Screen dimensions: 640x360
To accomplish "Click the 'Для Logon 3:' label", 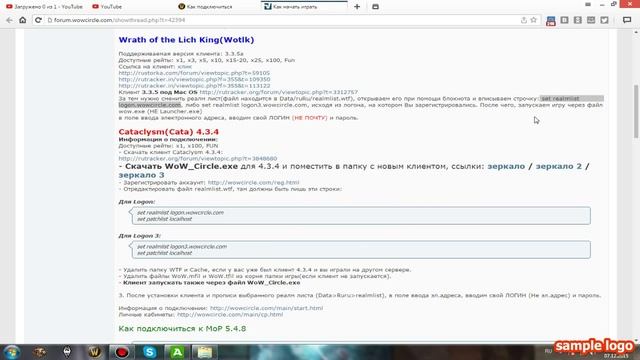I will point(140,236).
